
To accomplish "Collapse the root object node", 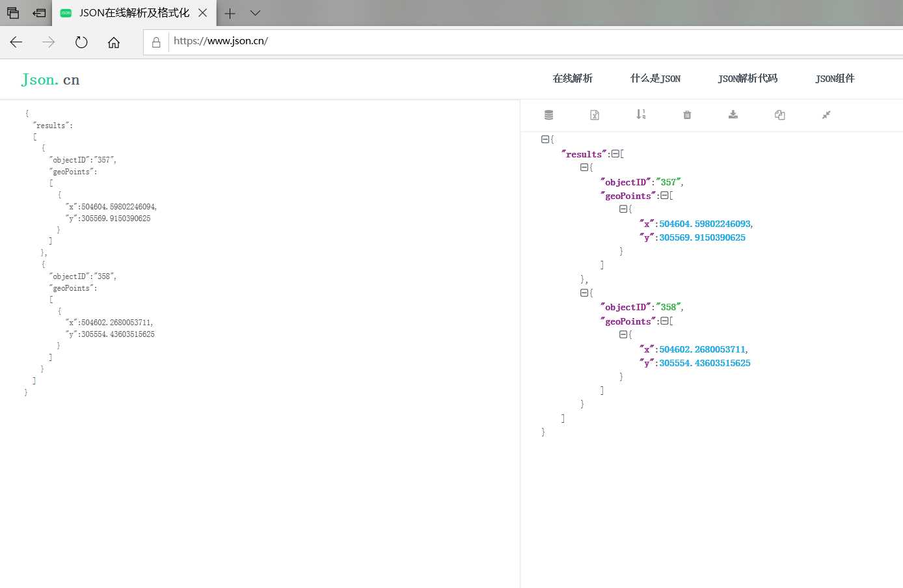I will 545,139.
